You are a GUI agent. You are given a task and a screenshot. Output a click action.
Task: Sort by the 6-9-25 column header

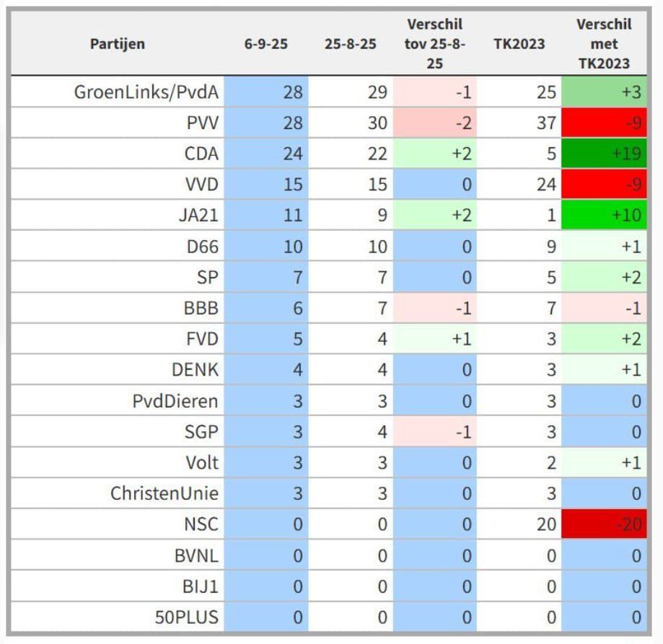click(x=265, y=44)
